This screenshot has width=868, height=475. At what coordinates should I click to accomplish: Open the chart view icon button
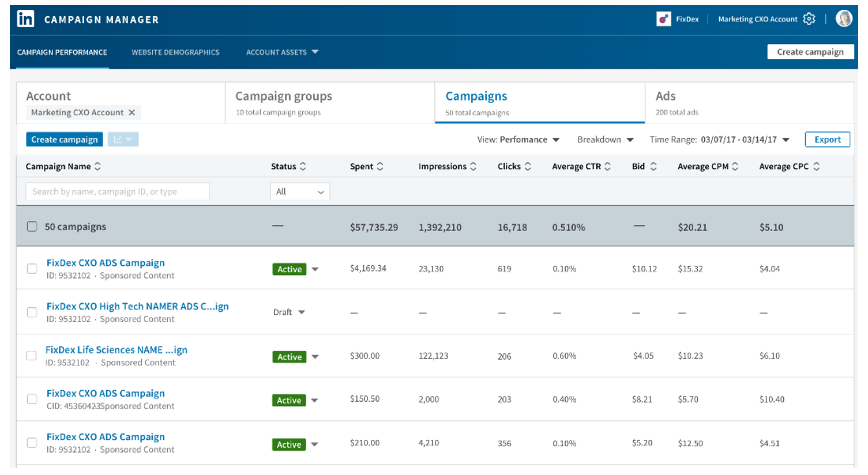[123, 140]
